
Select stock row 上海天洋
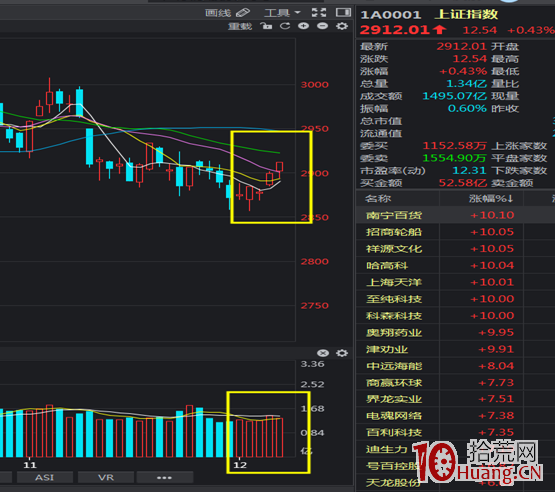(455, 282)
